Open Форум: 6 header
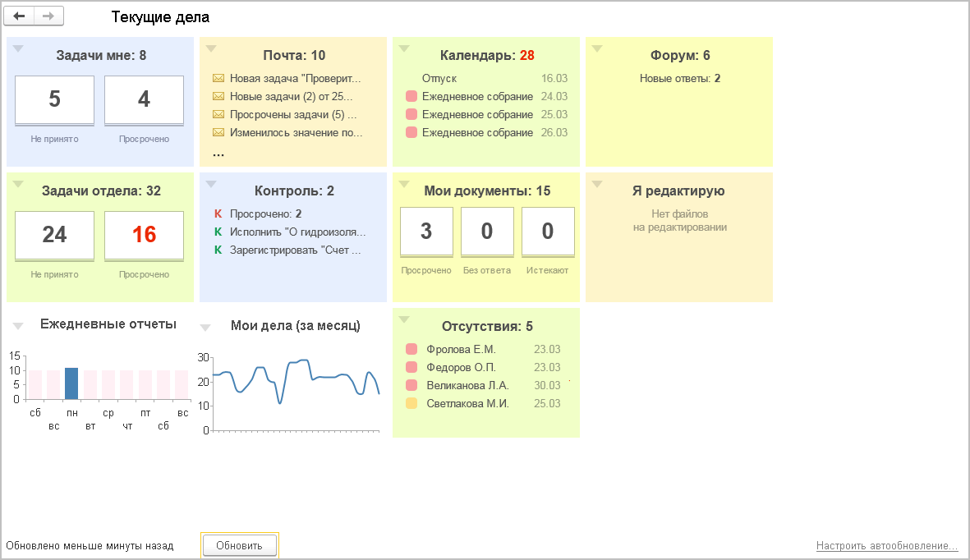The image size is (970, 560). click(x=680, y=56)
